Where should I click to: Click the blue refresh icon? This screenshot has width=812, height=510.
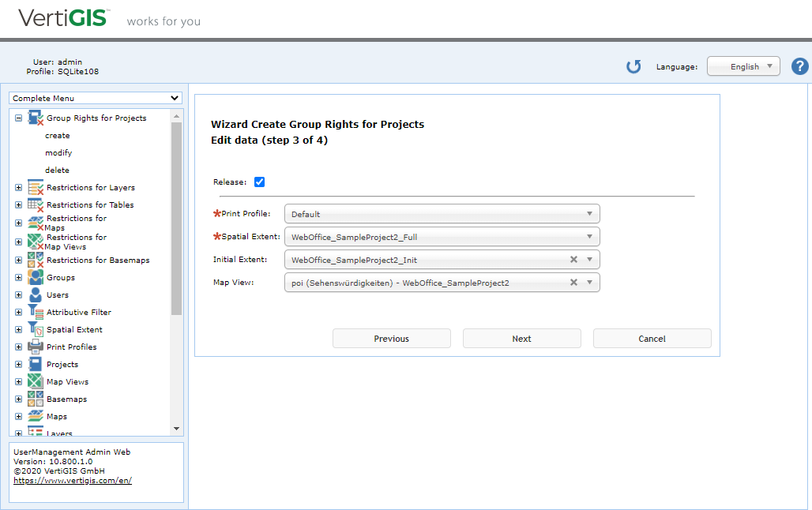(633, 66)
